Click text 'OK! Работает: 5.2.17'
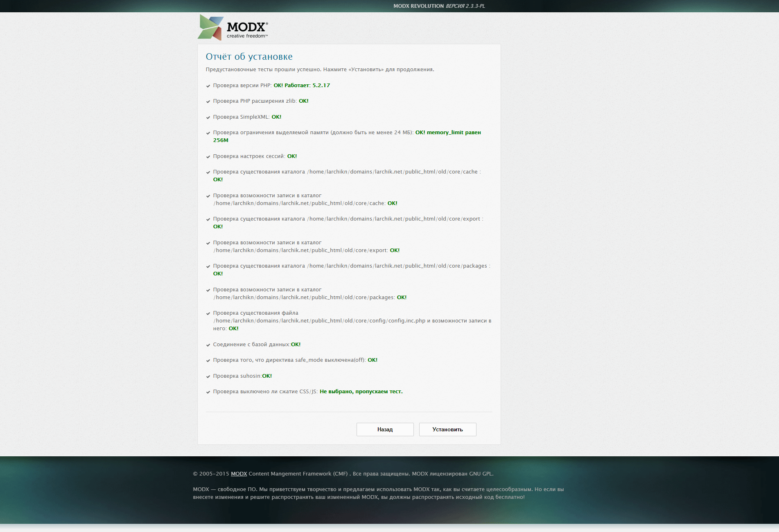This screenshot has width=779, height=532. pos(302,85)
